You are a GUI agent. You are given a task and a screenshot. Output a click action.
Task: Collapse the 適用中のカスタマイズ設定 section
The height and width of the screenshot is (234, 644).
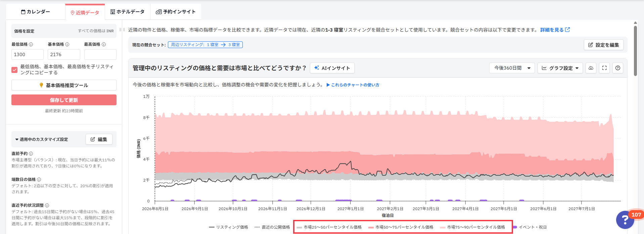(x=41, y=140)
